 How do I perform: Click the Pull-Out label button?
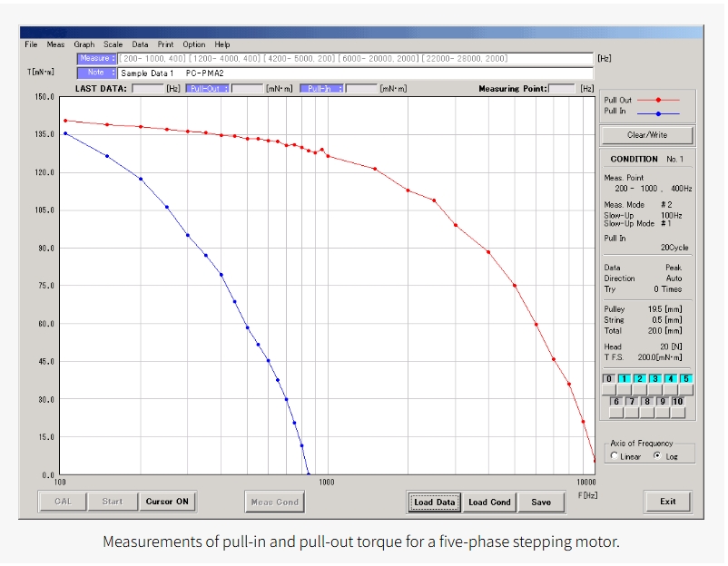[x=207, y=89]
